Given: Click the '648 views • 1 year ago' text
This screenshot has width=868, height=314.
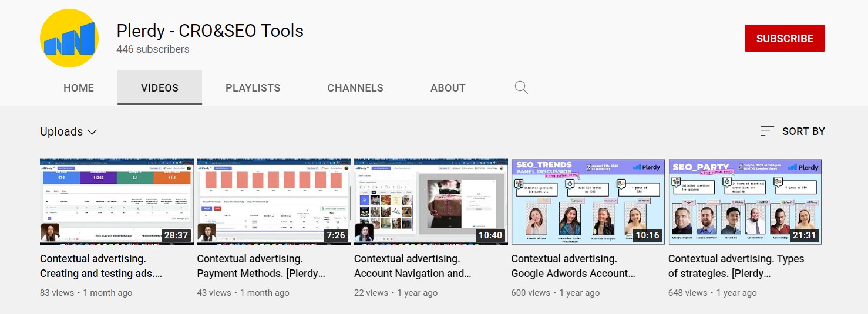Looking at the screenshot, I should pyautogui.click(x=712, y=292).
